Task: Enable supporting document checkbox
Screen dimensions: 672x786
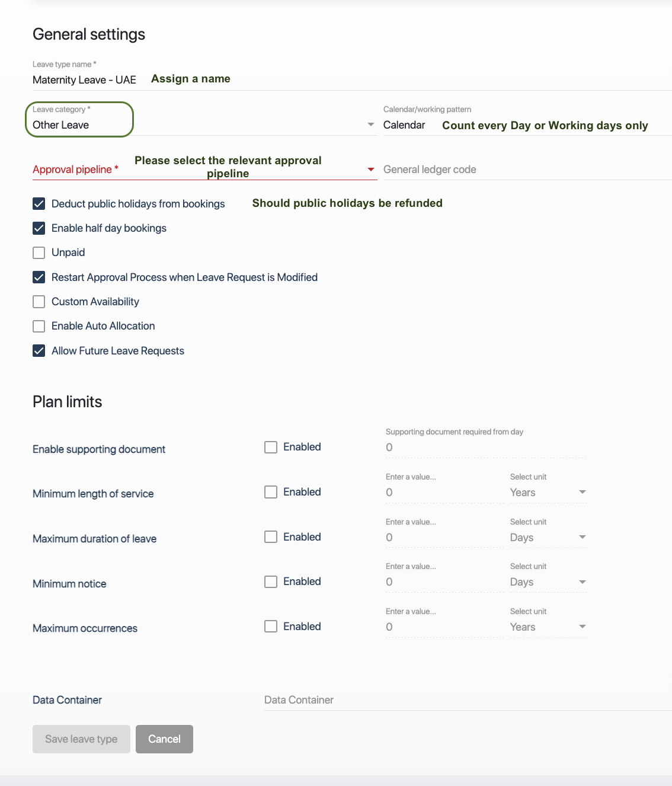Action: pyautogui.click(x=271, y=448)
